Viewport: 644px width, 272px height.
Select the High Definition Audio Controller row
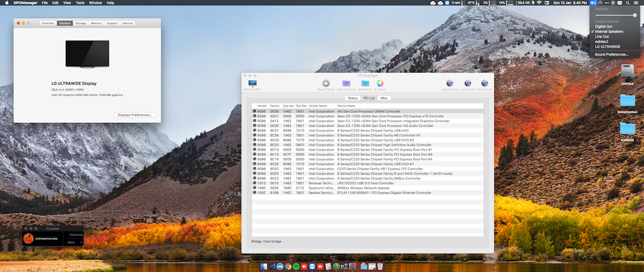click(x=368, y=145)
